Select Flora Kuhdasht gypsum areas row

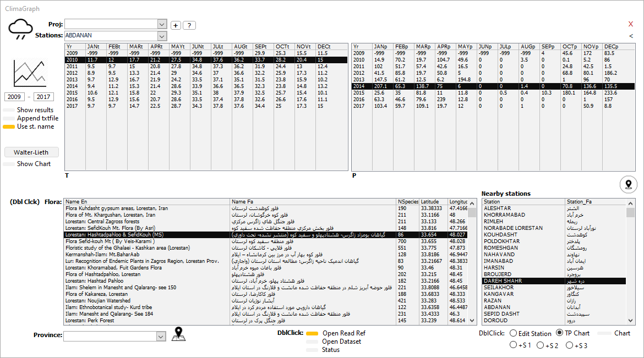pyautogui.click(x=266, y=208)
